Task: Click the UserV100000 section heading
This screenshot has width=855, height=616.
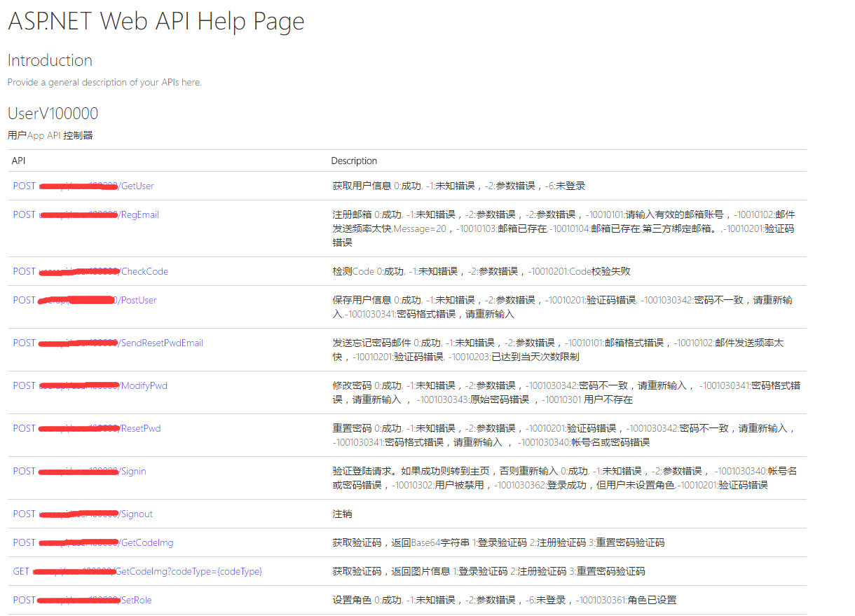Action: tap(53, 114)
